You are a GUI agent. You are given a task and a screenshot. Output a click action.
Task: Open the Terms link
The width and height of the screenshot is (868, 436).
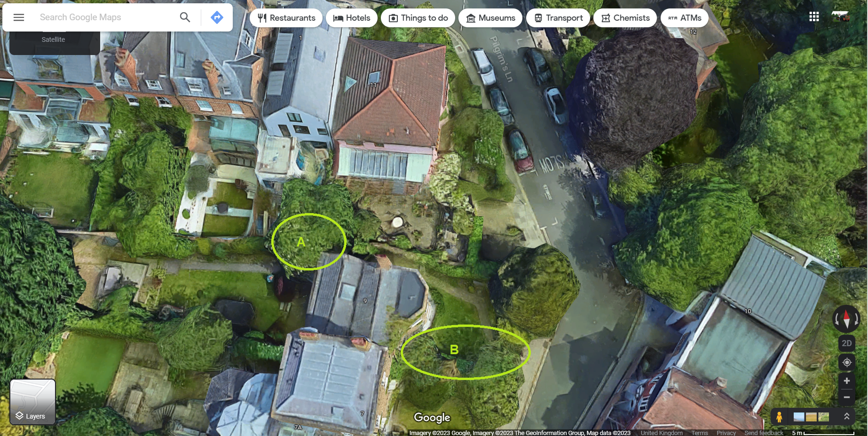click(x=700, y=433)
